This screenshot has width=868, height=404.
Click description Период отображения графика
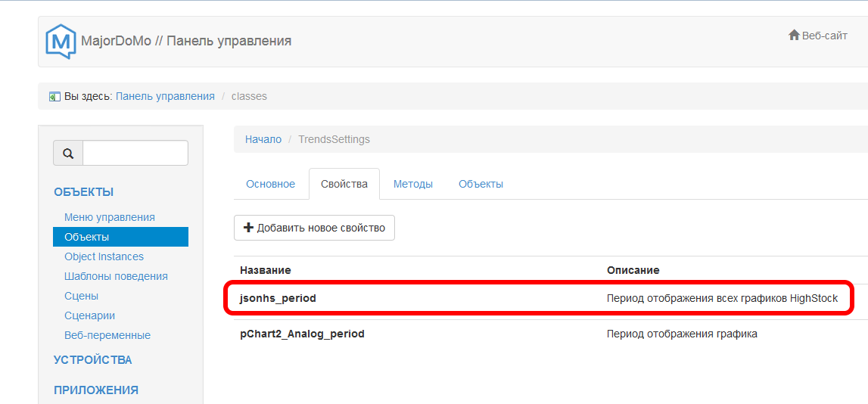682,334
